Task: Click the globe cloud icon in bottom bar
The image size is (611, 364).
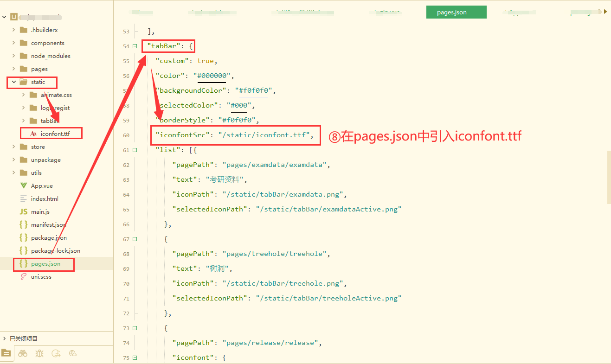Action: [72, 353]
